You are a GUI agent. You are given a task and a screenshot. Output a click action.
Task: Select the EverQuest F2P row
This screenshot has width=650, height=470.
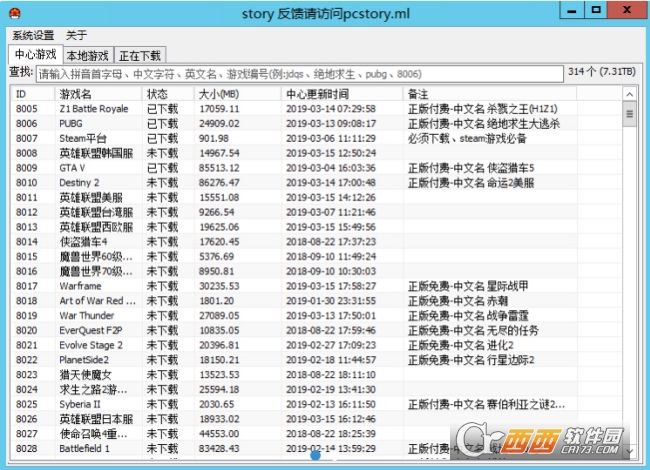pyautogui.click(x=316, y=331)
